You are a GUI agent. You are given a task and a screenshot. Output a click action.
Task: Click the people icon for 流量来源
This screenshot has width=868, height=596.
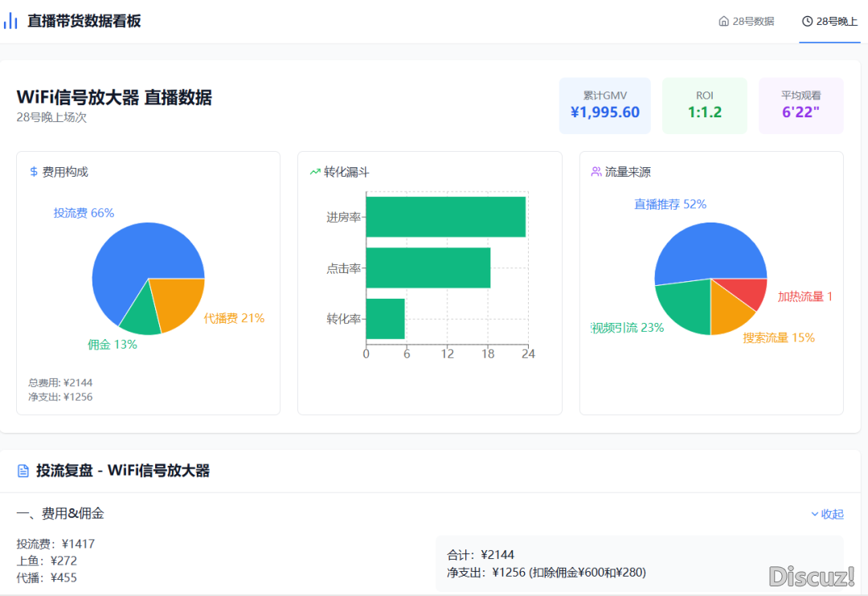click(x=596, y=172)
